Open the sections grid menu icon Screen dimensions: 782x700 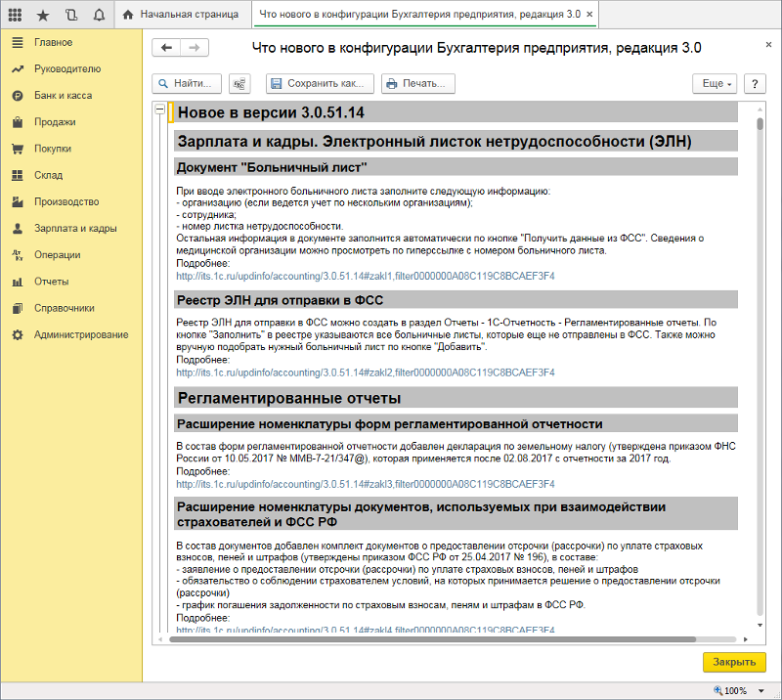coord(15,15)
